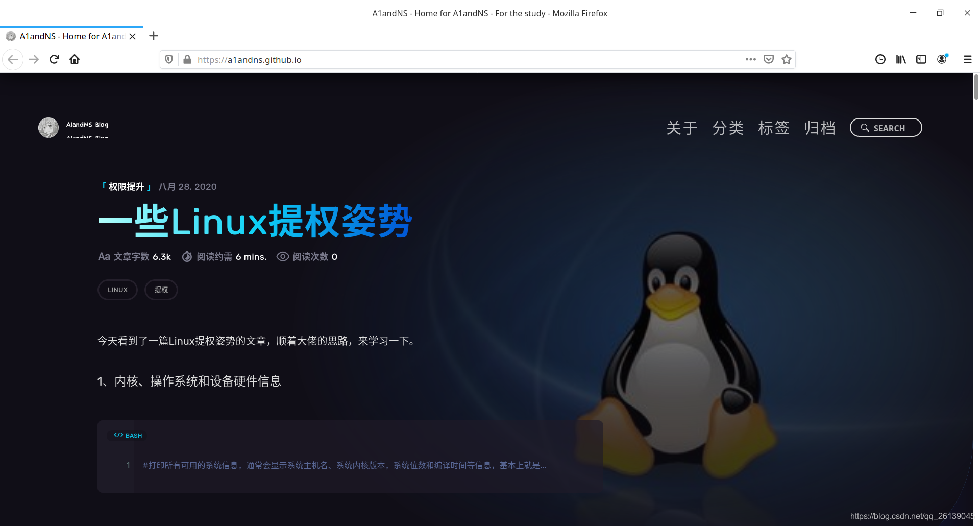980x526 pixels.
Task: Click the 文章字数 6.3k text
Action: tap(135, 257)
